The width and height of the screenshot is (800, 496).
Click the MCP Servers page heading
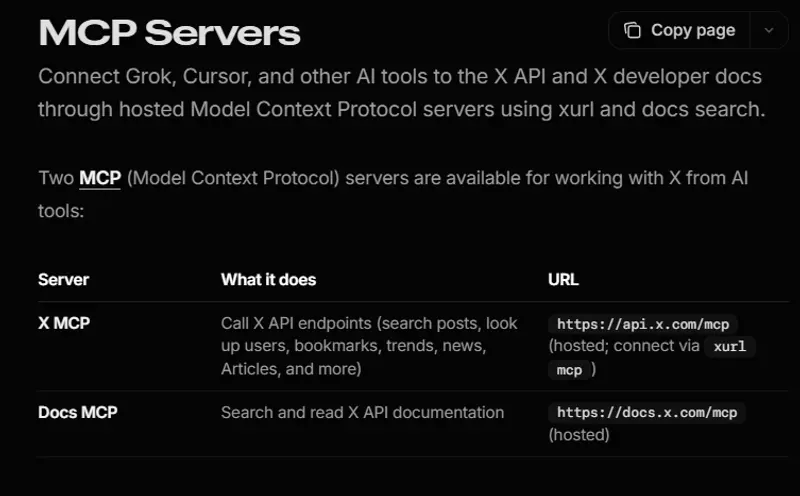click(169, 33)
